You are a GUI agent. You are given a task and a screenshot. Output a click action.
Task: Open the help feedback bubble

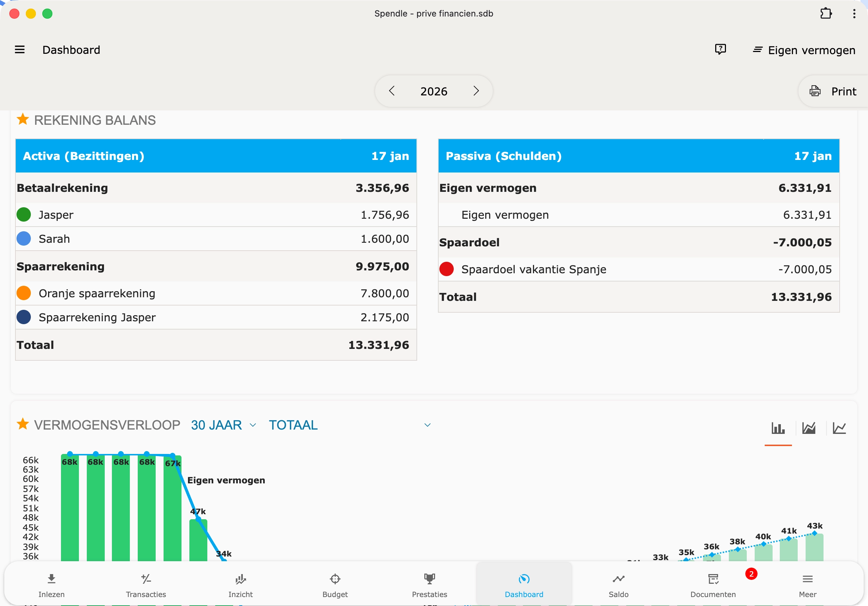[720, 49]
